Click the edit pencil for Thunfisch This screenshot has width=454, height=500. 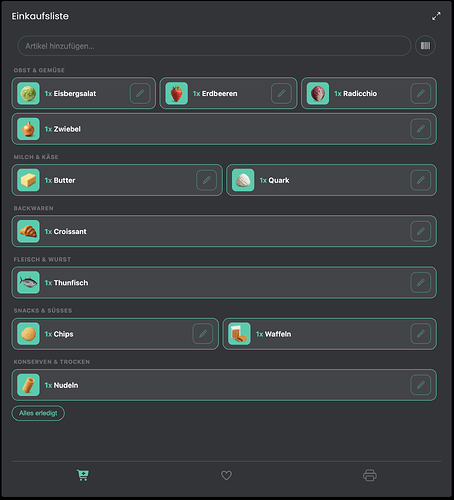click(x=421, y=283)
